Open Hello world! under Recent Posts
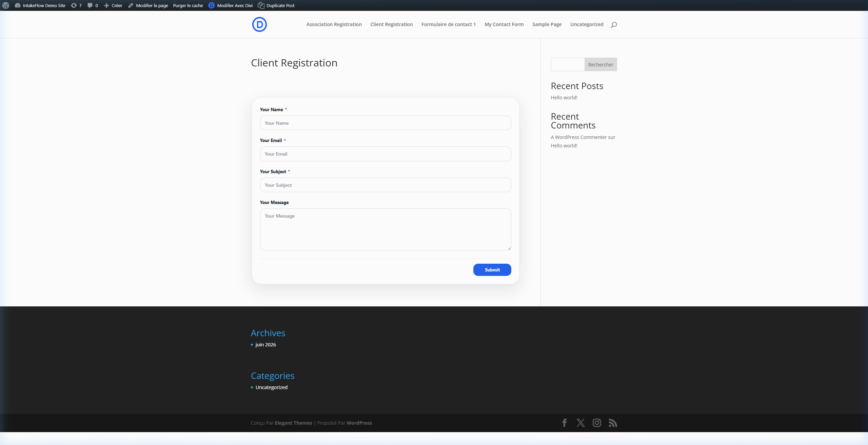The width and height of the screenshot is (868, 445). pos(564,98)
